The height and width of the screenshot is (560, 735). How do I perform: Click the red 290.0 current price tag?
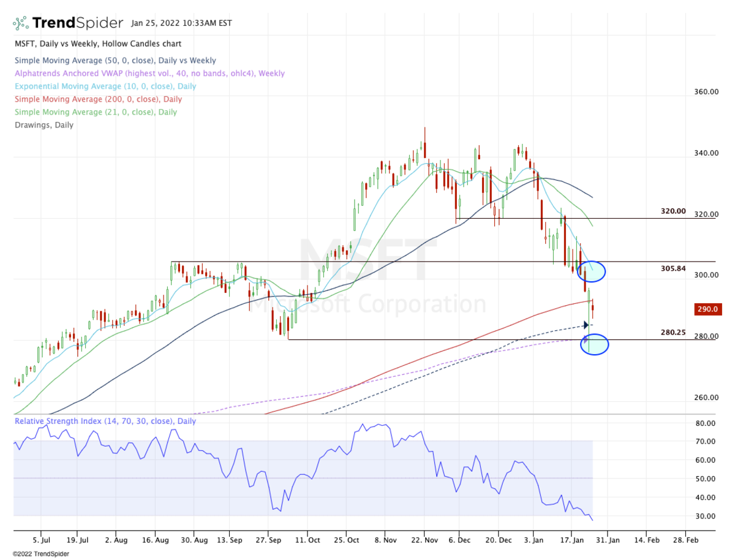707,310
